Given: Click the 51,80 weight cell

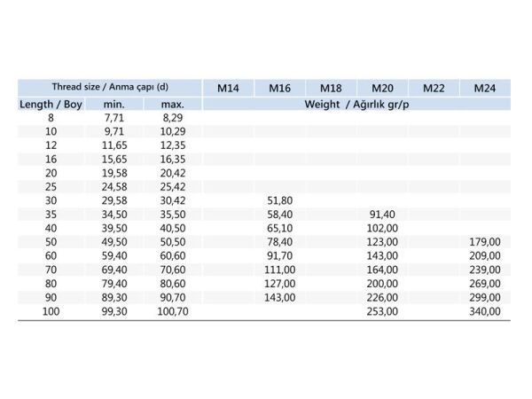Looking at the screenshot, I should point(280,200).
